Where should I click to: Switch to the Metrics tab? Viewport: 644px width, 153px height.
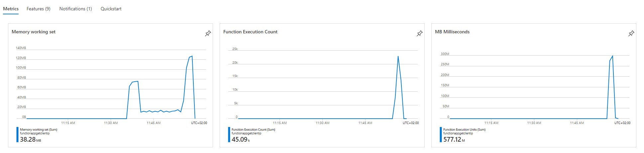11,9
